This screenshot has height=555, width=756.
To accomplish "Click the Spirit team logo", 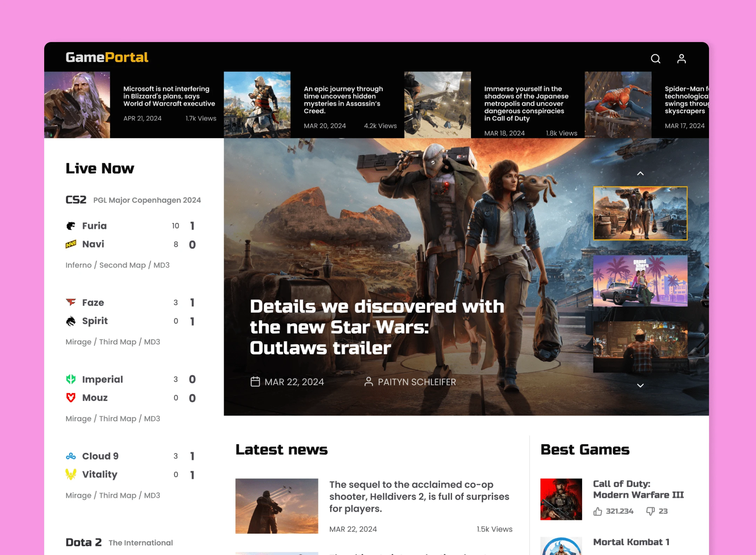I will [x=71, y=321].
